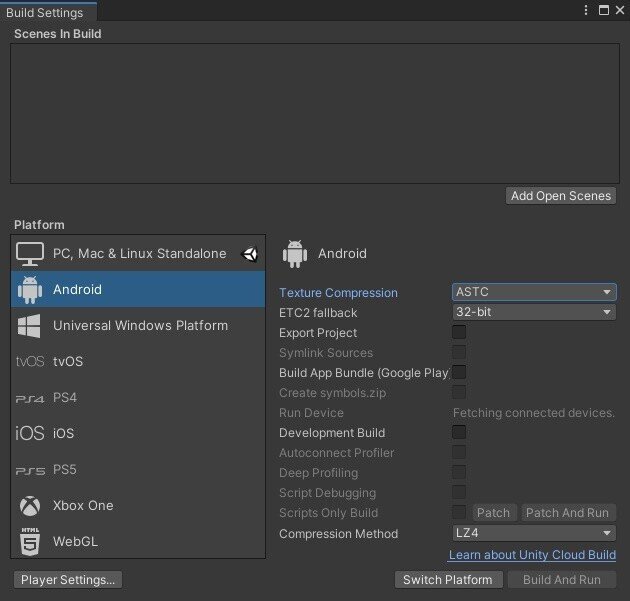Click the Android robot icon in platform list
This screenshot has height=601, width=630.
[30, 290]
